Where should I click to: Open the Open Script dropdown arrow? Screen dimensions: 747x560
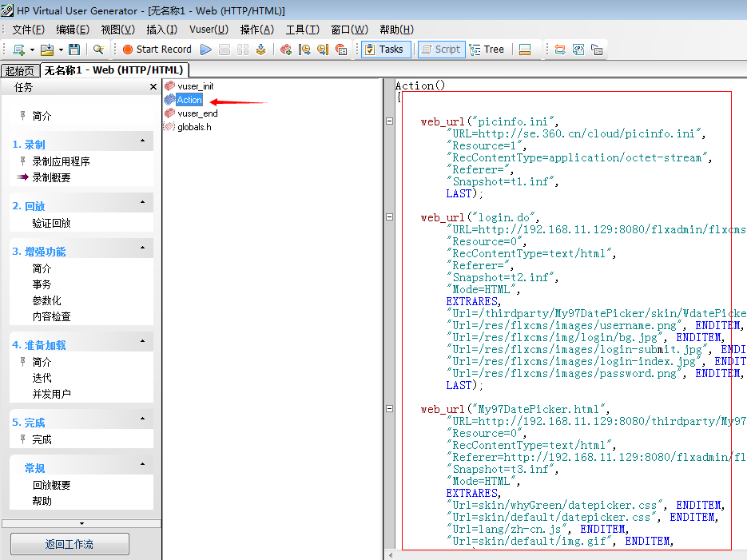(x=61, y=50)
